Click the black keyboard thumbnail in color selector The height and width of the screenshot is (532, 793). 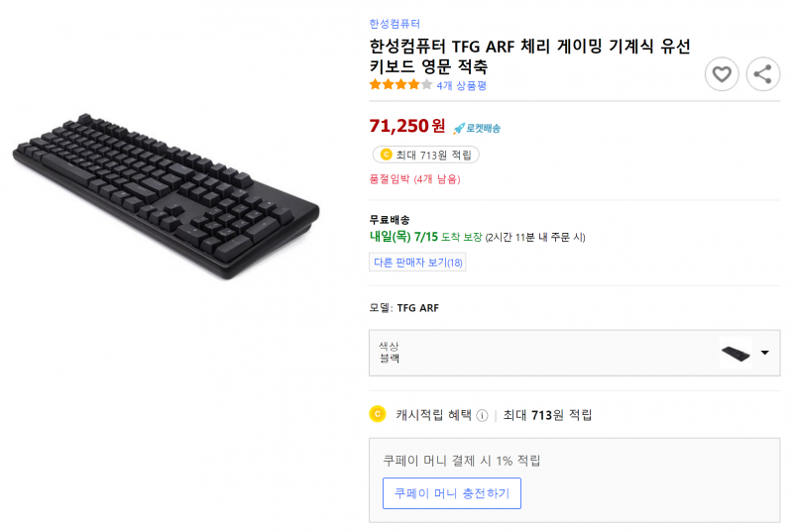coord(736,353)
